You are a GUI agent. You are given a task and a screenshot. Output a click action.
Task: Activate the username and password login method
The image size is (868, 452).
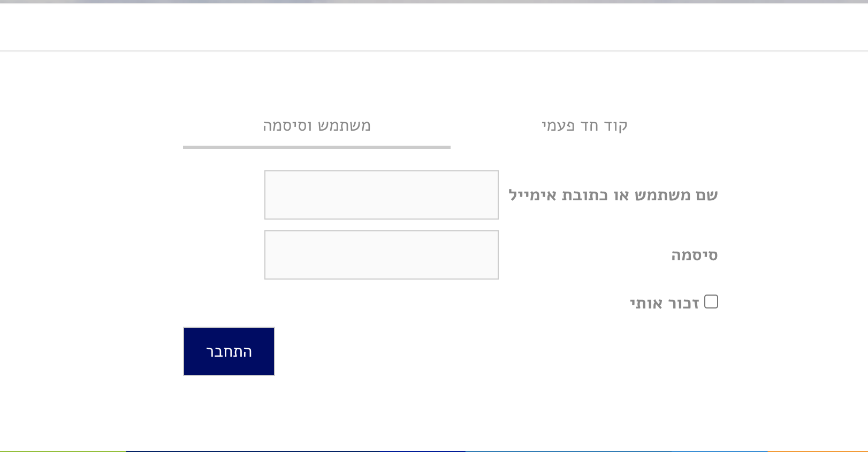coord(316,126)
